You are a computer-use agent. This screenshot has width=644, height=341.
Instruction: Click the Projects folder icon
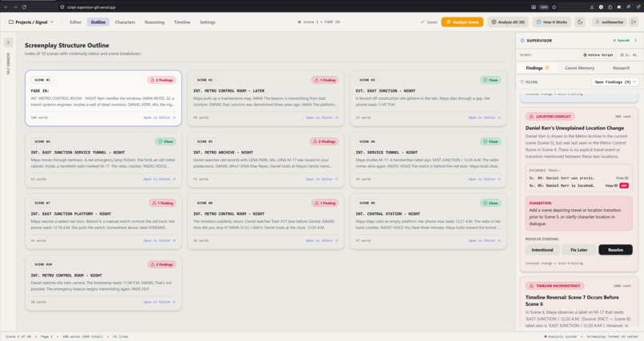click(11, 22)
